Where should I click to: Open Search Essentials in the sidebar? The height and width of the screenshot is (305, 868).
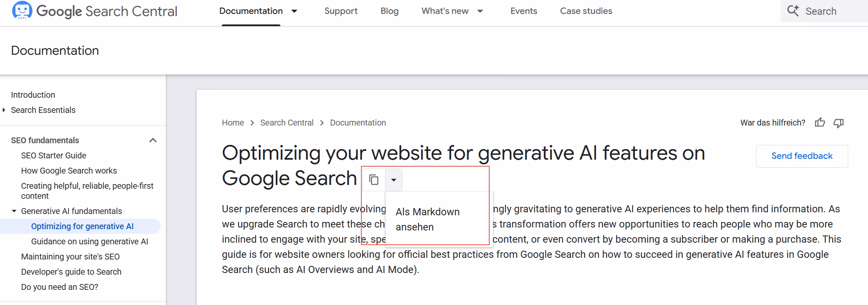[43, 110]
